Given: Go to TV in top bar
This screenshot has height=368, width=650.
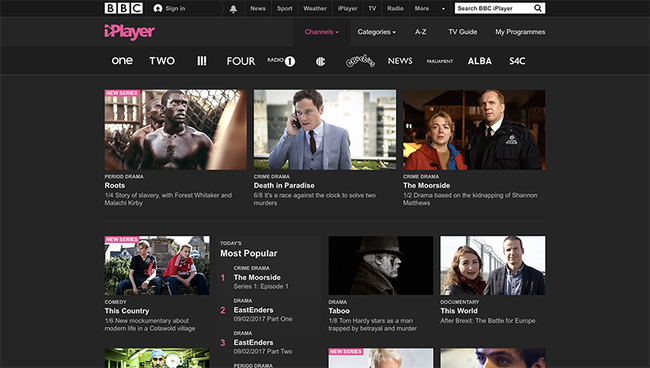Looking at the screenshot, I should coord(372,8).
